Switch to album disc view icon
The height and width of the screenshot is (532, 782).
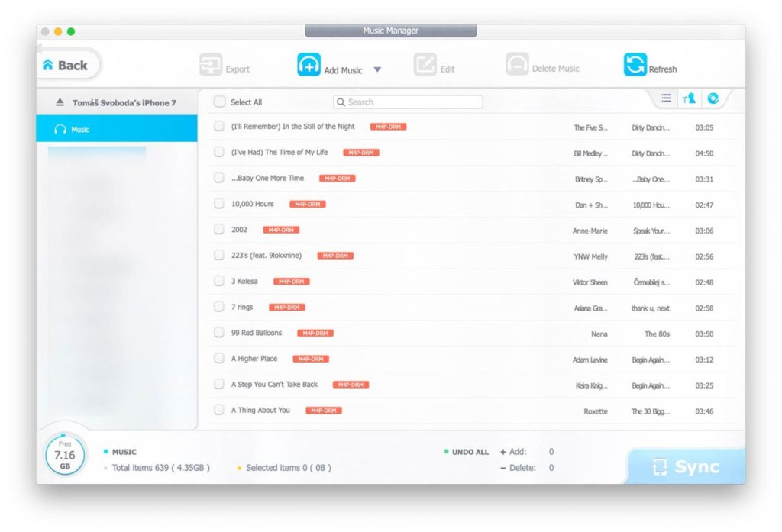coord(713,98)
